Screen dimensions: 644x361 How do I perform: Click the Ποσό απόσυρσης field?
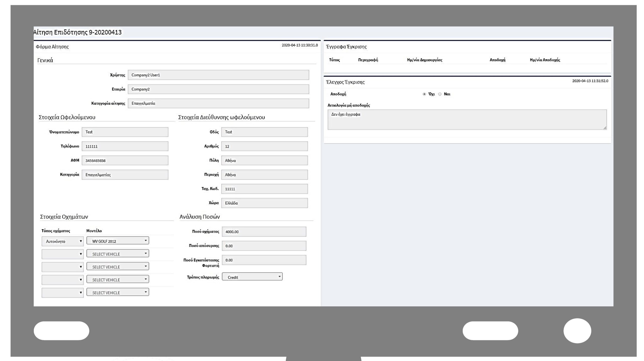tap(264, 246)
